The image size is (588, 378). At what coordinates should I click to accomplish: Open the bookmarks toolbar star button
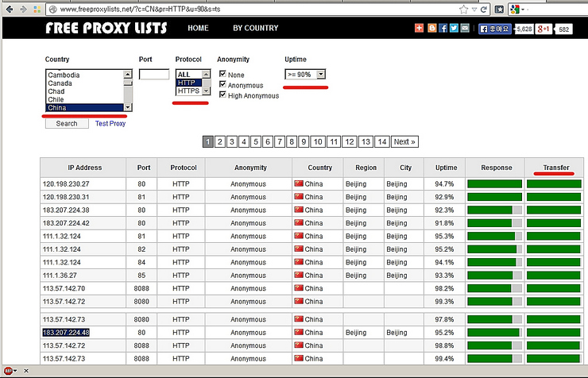point(499,10)
